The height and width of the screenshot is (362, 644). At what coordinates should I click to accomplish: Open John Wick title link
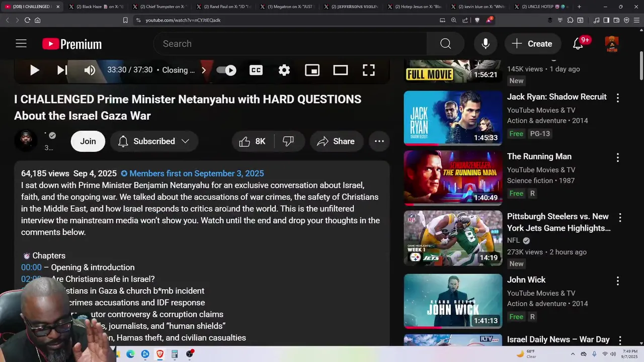(x=526, y=280)
